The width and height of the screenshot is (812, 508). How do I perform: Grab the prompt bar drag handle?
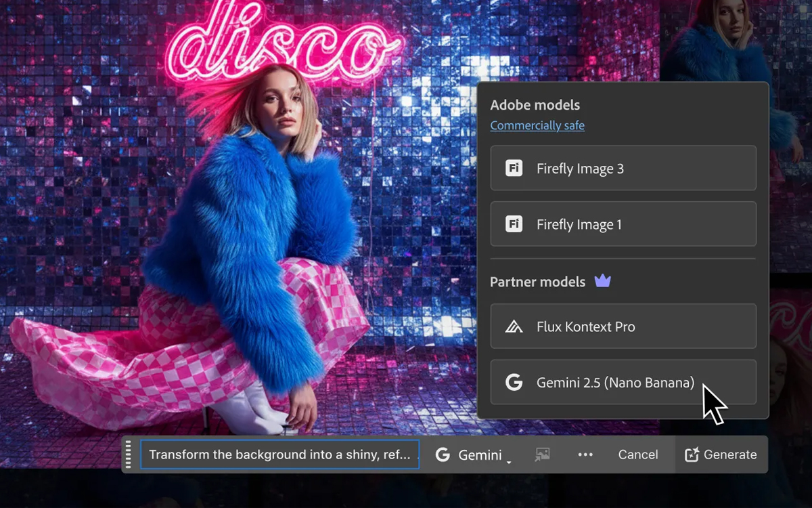pyautogui.click(x=128, y=454)
